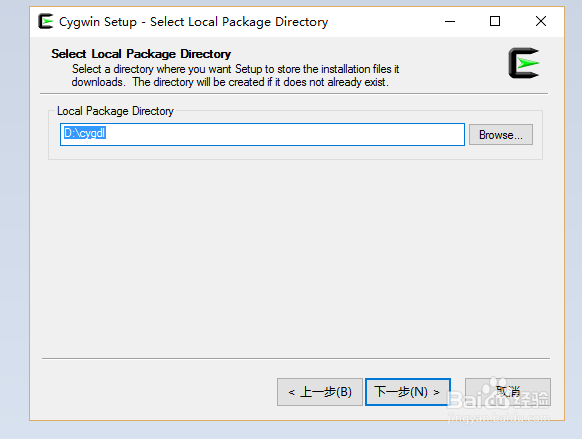
Task: Minimize the Cygwin Setup window
Action: pos(450,22)
